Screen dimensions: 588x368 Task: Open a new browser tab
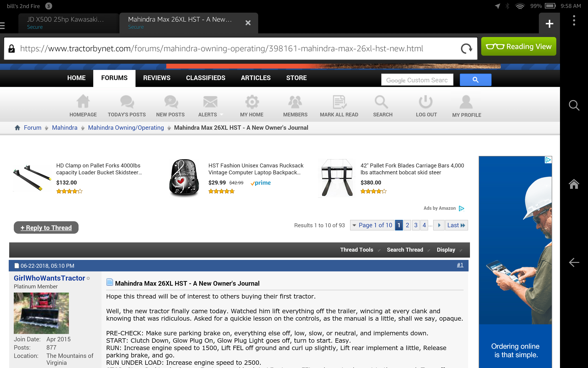point(549,24)
